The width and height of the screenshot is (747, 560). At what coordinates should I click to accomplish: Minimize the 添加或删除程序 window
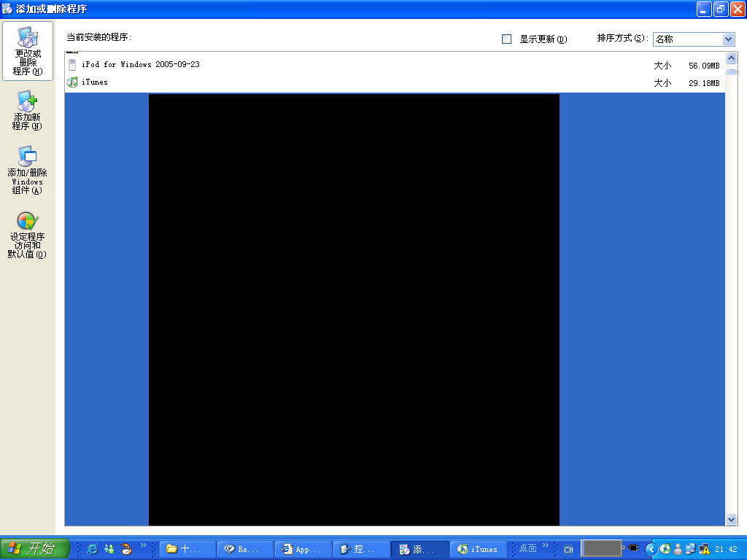[x=704, y=9]
